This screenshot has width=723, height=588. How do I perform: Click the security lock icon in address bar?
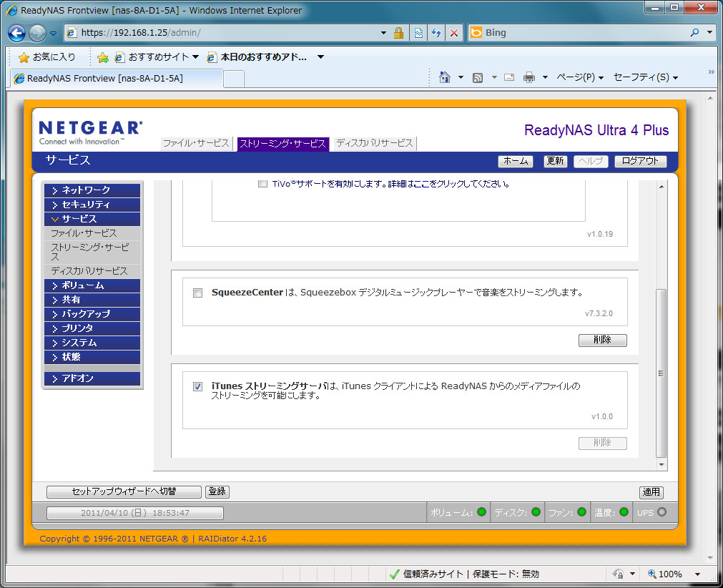[399, 33]
